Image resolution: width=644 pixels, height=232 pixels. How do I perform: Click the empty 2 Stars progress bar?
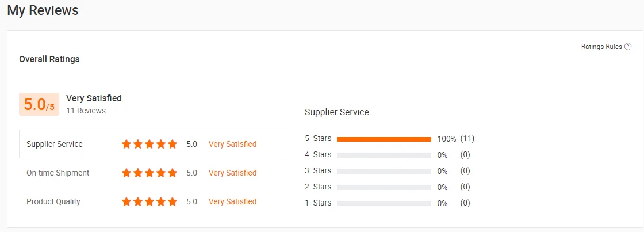384,187
